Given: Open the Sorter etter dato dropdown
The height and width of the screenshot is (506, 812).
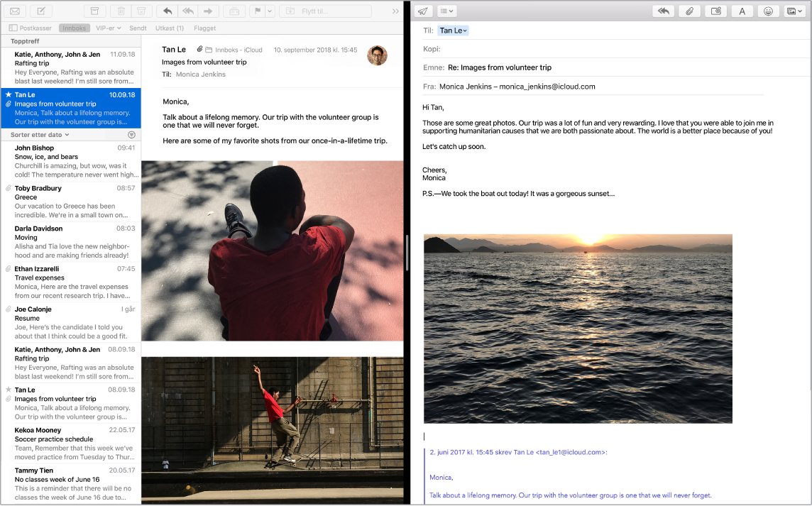Looking at the screenshot, I should tap(37, 134).
